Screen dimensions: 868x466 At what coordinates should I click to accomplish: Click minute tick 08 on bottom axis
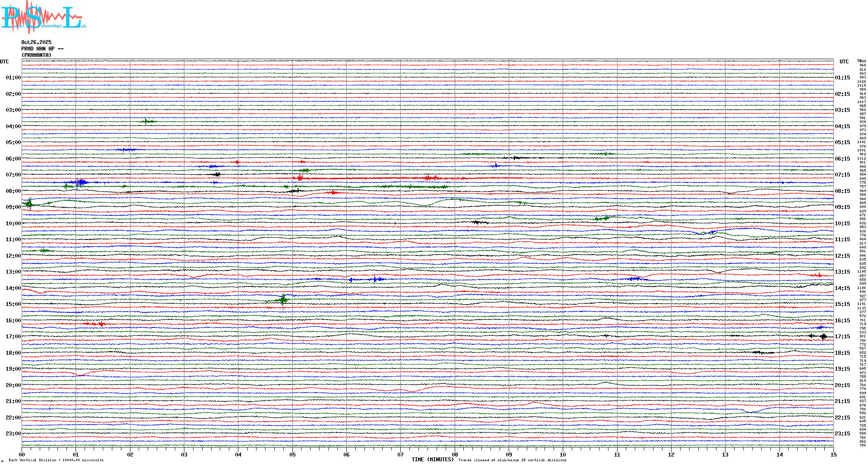pyautogui.click(x=455, y=454)
